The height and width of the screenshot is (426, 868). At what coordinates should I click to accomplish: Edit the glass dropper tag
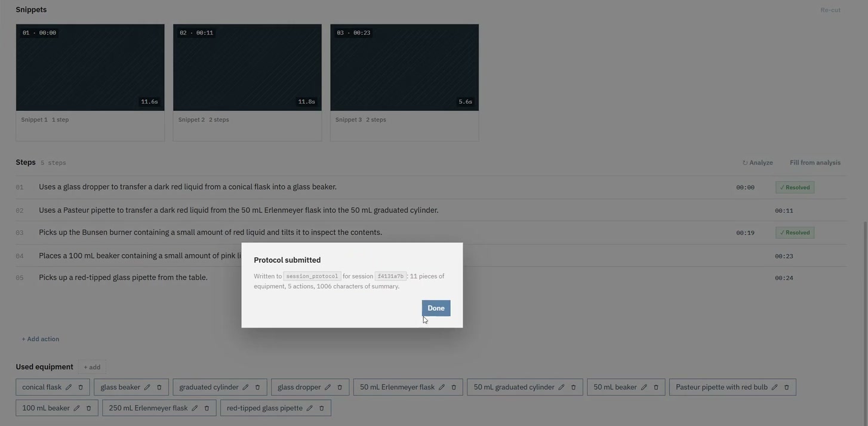(x=328, y=387)
